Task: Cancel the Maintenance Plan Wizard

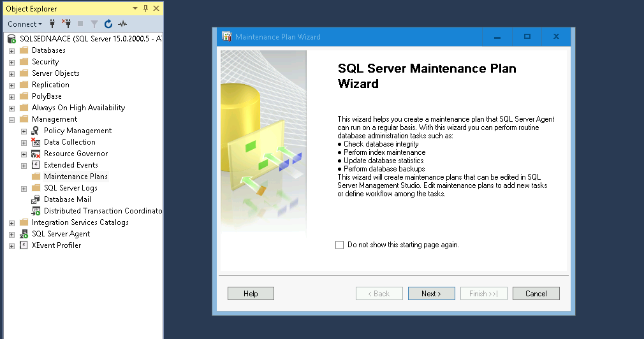Action: [536, 294]
